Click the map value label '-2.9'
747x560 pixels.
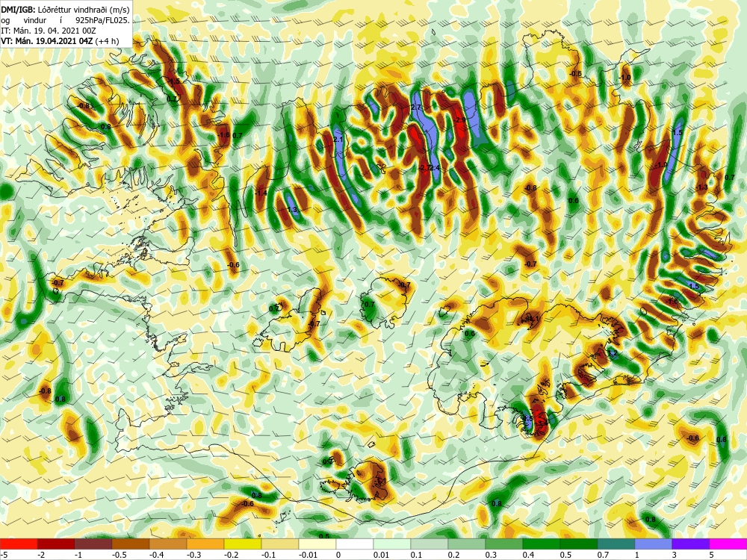click(x=459, y=120)
